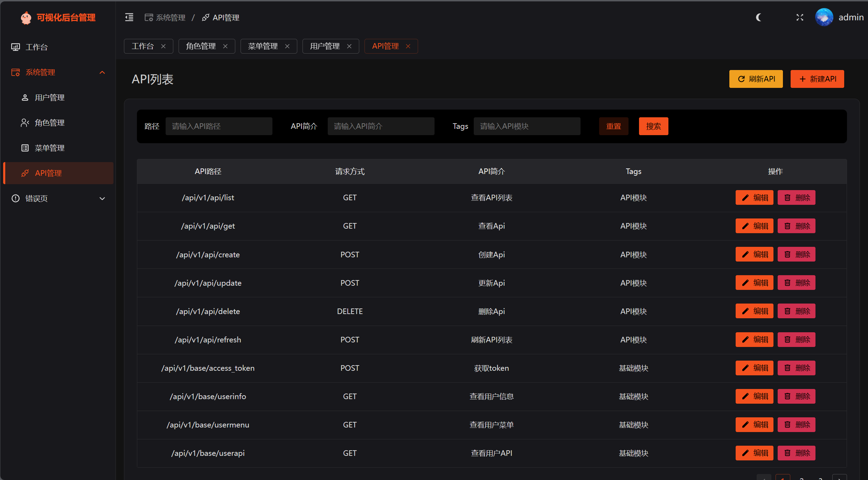Focus the Tags input field
868x480 pixels.
527,126
